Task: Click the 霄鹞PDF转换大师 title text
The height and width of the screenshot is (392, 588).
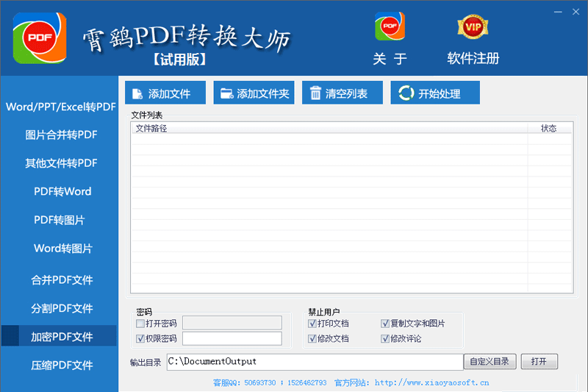Action: click(187, 38)
